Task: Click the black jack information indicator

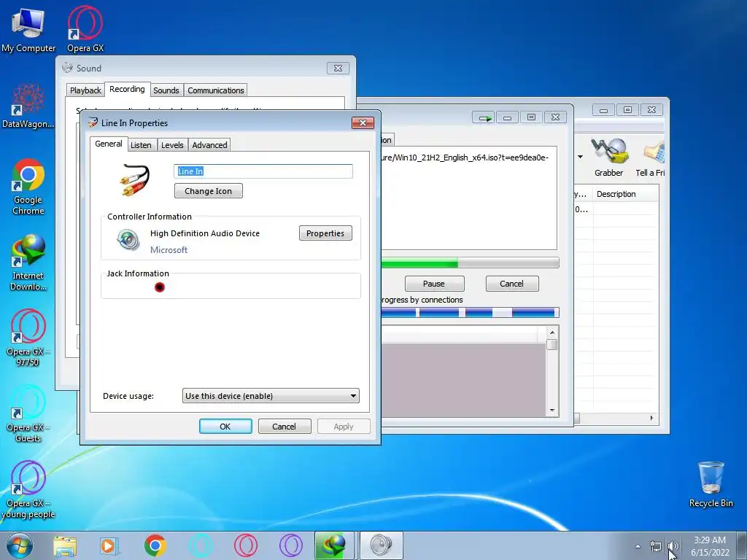Action: tap(160, 287)
